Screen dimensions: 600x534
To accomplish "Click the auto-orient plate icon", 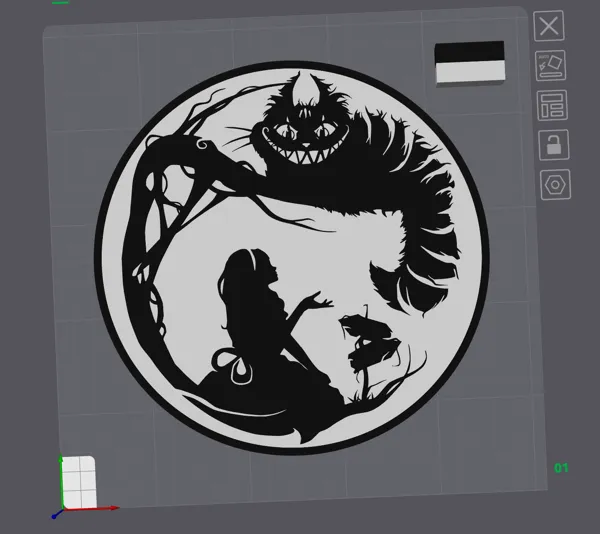I will coord(550,65).
